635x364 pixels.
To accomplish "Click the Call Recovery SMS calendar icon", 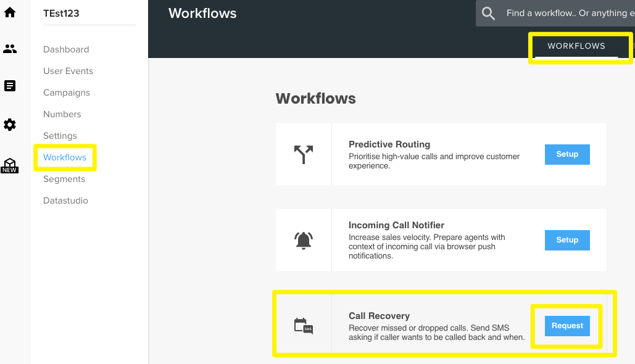I will [x=304, y=326].
